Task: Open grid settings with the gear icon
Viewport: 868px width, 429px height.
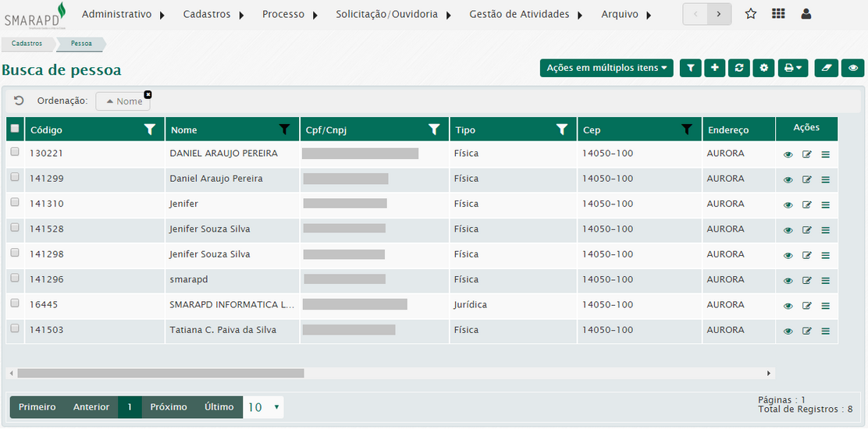Action: (x=763, y=69)
